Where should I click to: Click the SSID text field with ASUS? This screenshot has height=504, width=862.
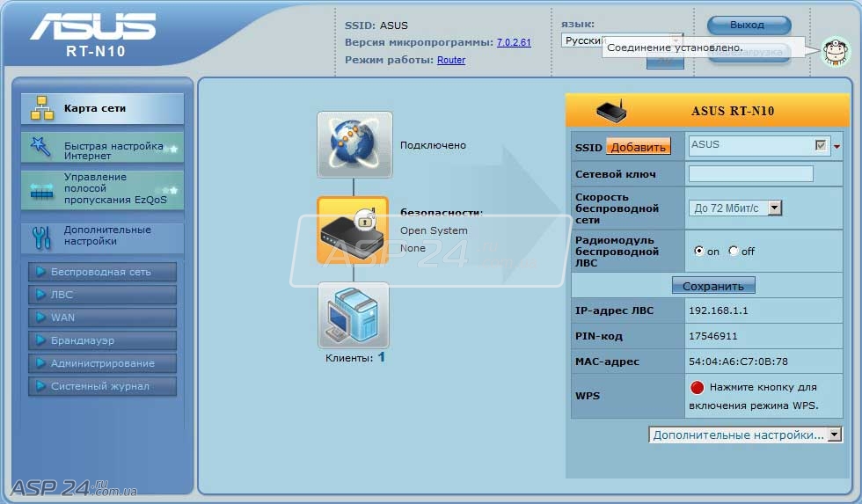pos(758,146)
